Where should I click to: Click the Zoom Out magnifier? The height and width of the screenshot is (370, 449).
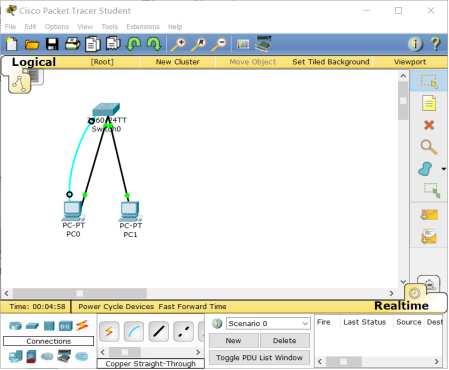[x=219, y=44]
